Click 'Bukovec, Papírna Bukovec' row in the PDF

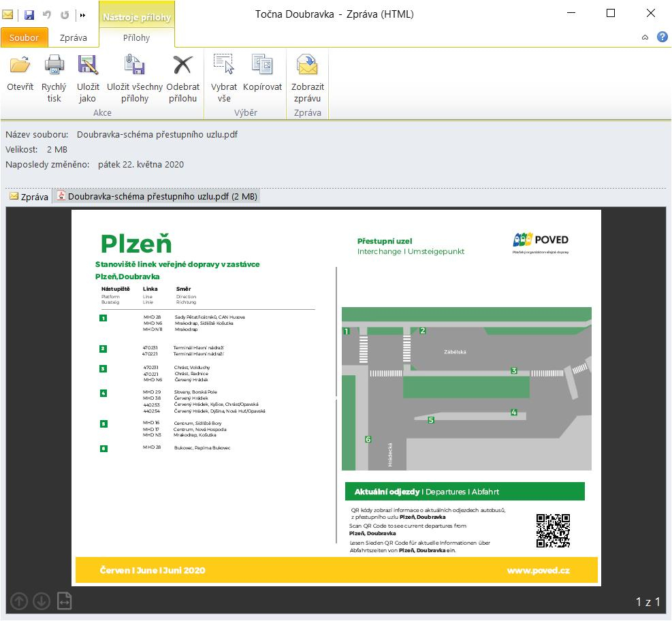[x=202, y=447]
